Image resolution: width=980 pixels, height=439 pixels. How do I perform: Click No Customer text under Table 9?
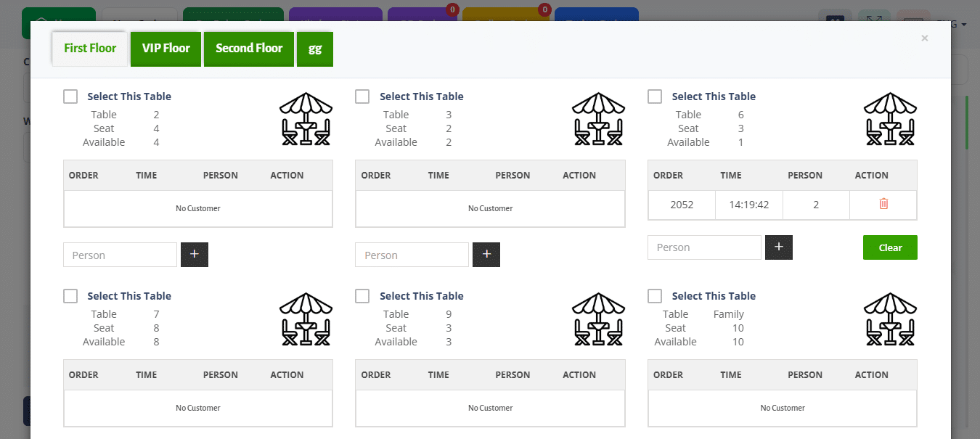[490, 408]
